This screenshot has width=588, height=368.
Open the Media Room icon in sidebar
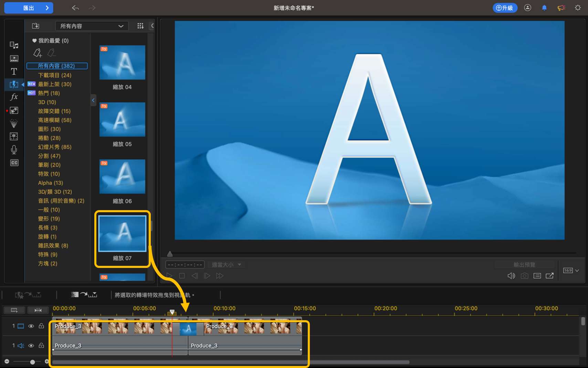pyautogui.click(x=14, y=45)
